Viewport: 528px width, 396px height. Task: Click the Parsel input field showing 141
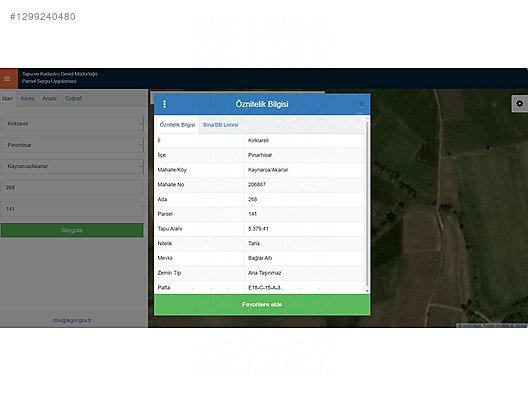click(x=72, y=209)
